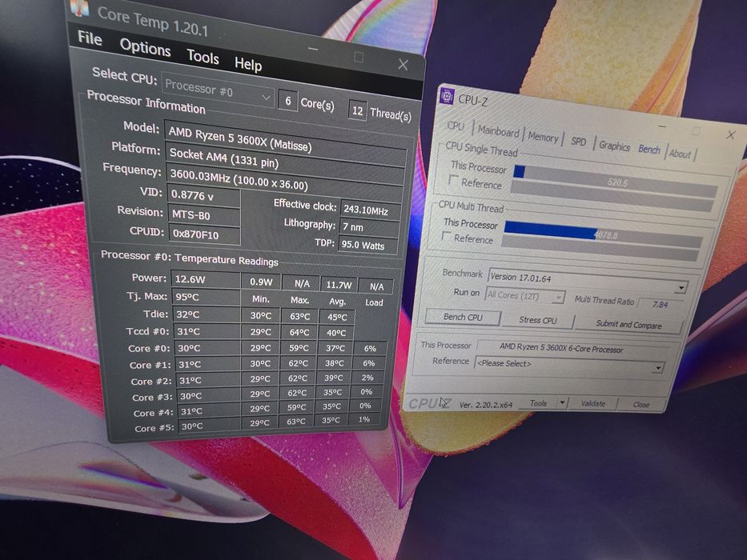The height and width of the screenshot is (560, 747).
Task: Click the Multi Thread Ratio value 7.84
Action: click(x=660, y=304)
